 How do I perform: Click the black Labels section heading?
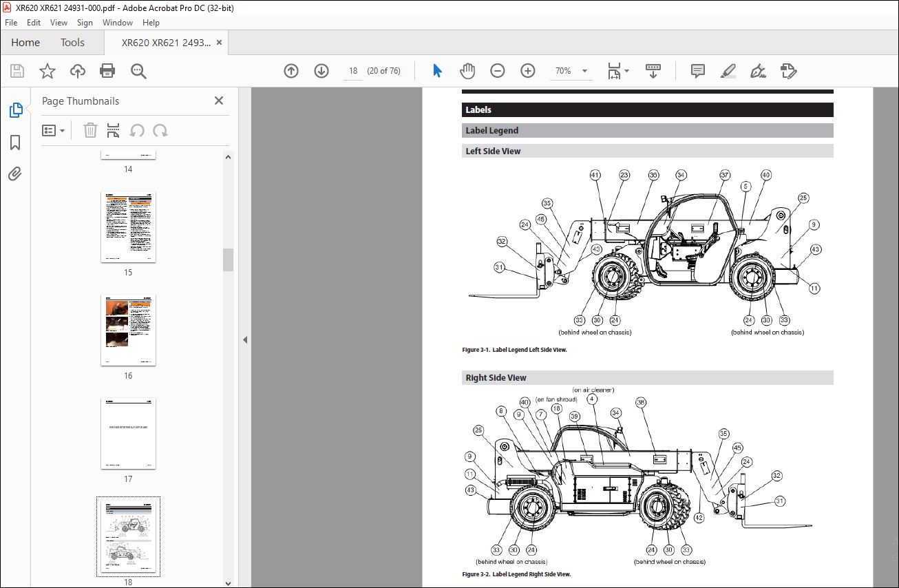click(x=647, y=109)
